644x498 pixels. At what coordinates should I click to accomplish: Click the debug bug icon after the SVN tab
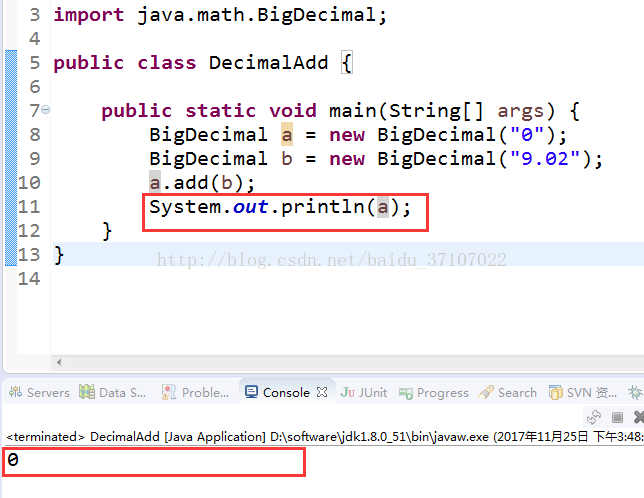(635, 392)
